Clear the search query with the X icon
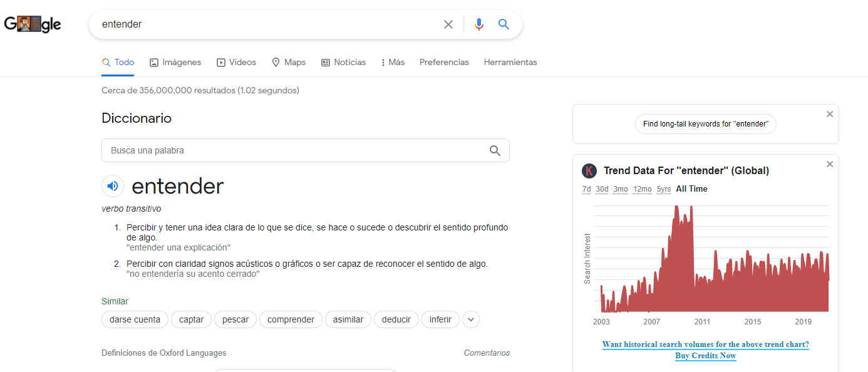 coord(448,24)
